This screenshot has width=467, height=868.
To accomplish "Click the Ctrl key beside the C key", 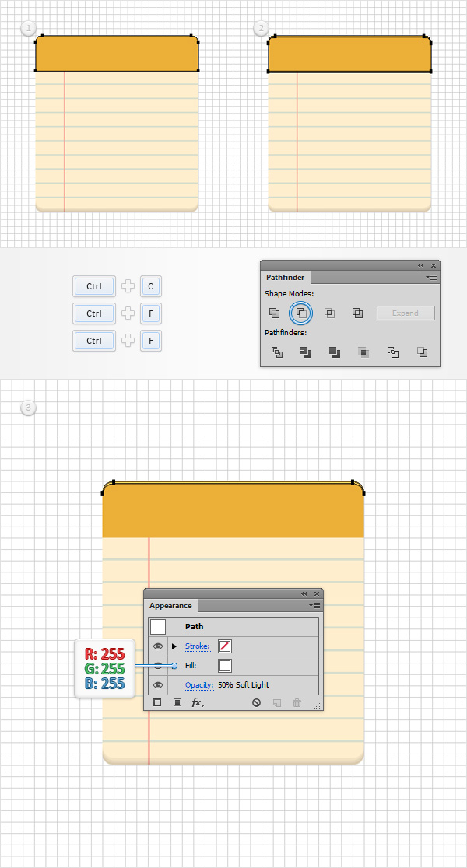I will click(94, 286).
